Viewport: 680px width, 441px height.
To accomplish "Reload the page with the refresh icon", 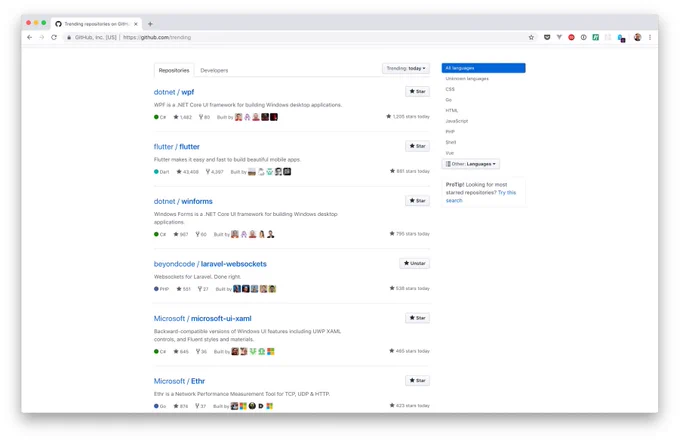I will 54,37.
